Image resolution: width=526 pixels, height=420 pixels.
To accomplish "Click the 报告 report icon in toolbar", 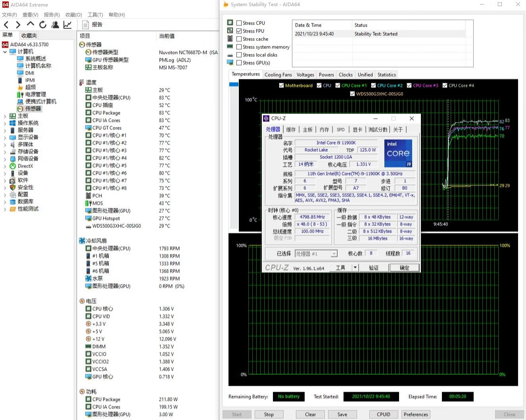I will [85, 25].
